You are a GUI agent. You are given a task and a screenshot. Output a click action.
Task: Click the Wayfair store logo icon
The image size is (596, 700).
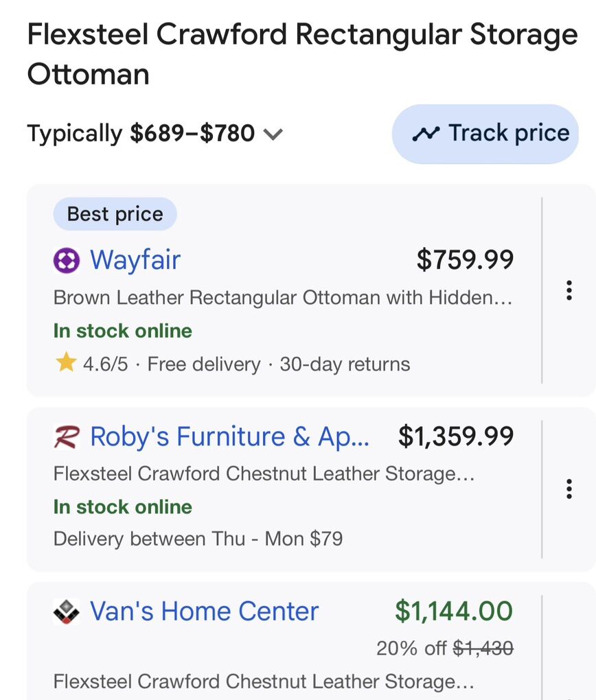click(67, 261)
